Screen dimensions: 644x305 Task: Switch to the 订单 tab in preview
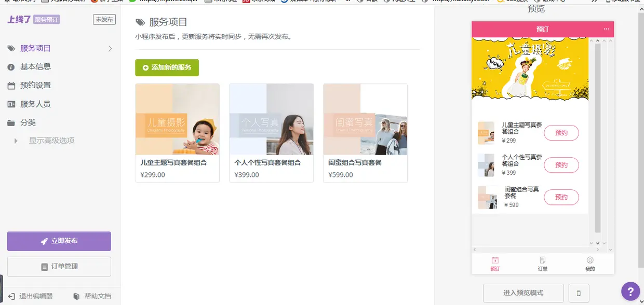click(542, 262)
